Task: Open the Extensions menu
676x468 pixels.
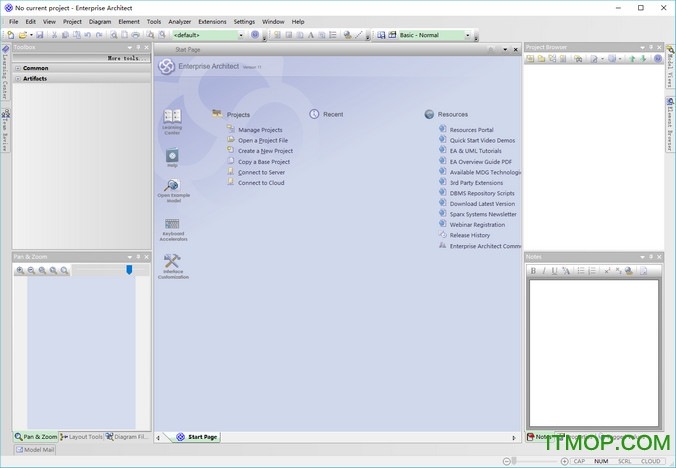Action: point(212,22)
